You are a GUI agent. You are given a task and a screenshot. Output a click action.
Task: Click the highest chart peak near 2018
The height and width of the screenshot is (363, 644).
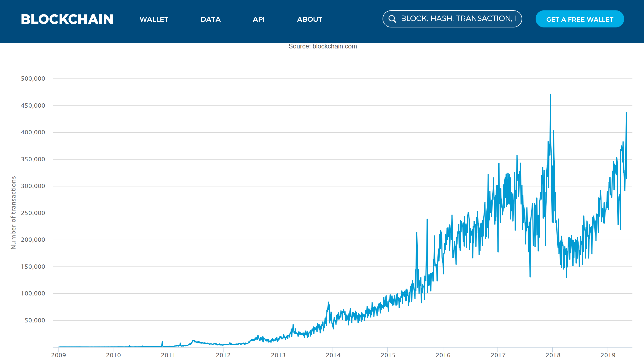point(550,95)
